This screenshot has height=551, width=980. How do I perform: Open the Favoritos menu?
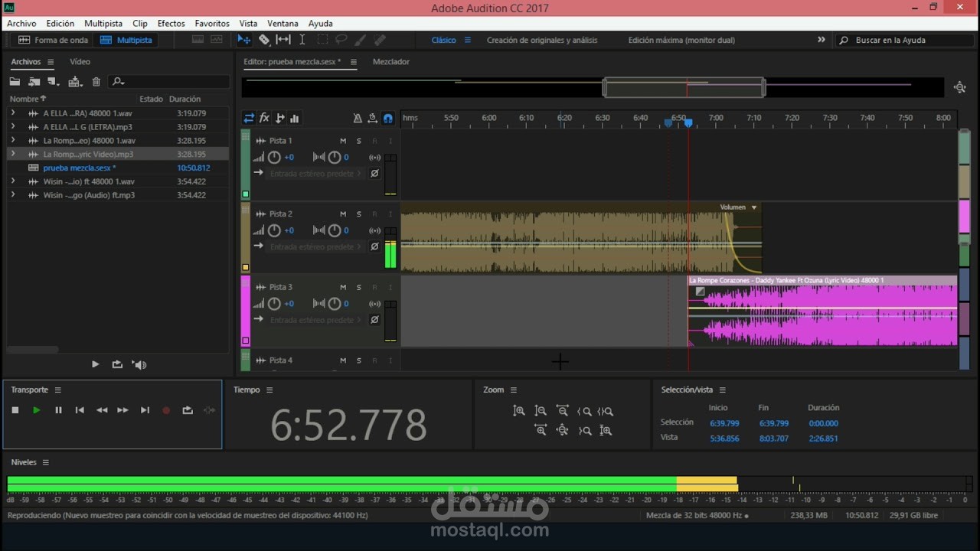pyautogui.click(x=212, y=24)
